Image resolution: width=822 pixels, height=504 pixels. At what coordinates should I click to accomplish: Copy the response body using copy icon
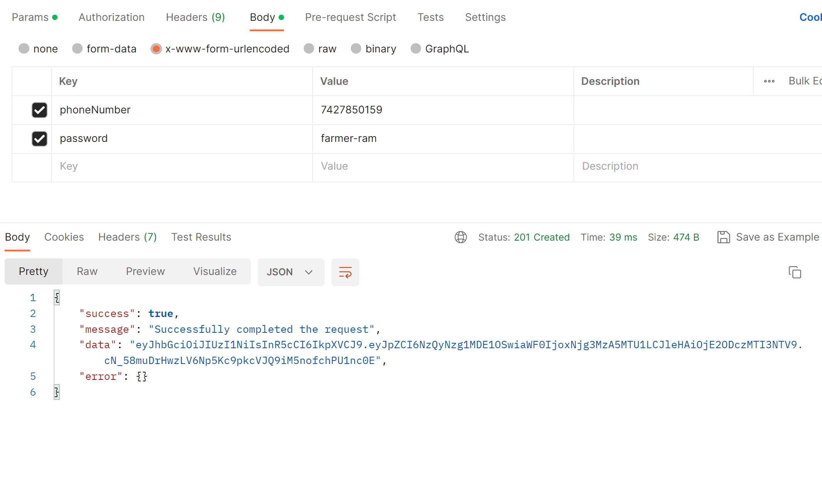click(x=795, y=272)
